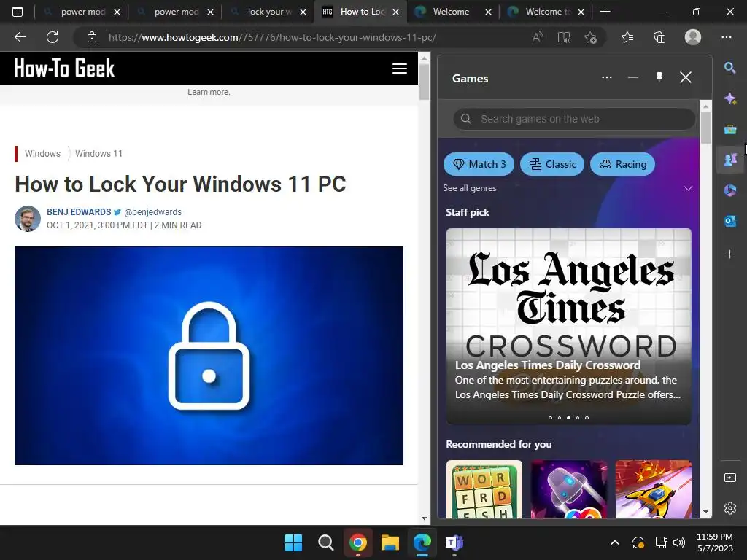Viewport: 747px width, 560px height.
Task: Click the How-To Geek logo
Action: point(64,68)
